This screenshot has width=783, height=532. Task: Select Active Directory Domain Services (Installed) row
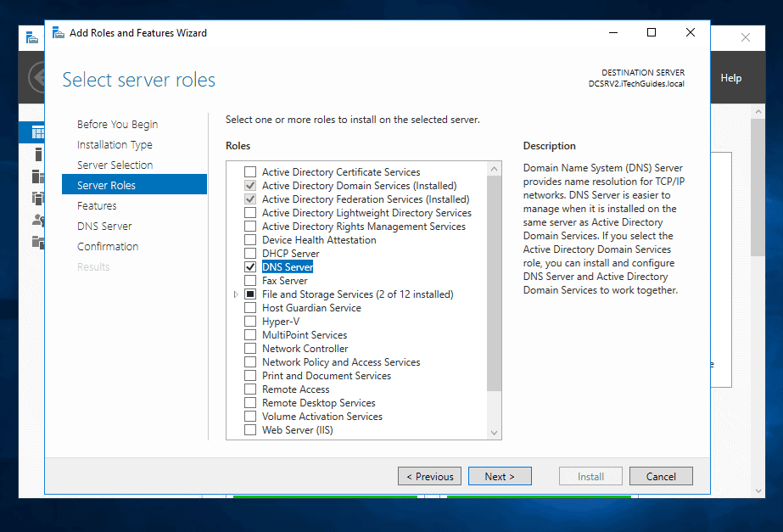pos(359,185)
